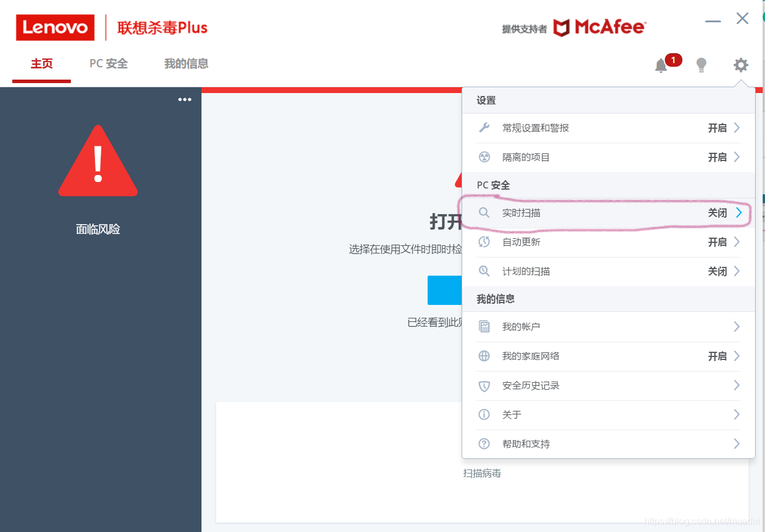
Task: Expand the chevron on 自动更新 row
Action: 737,242
